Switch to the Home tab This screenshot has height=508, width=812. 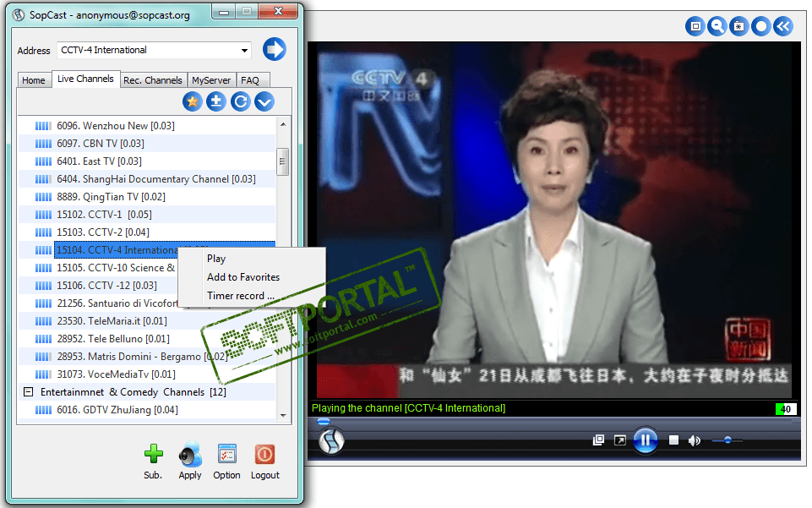(34, 80)
